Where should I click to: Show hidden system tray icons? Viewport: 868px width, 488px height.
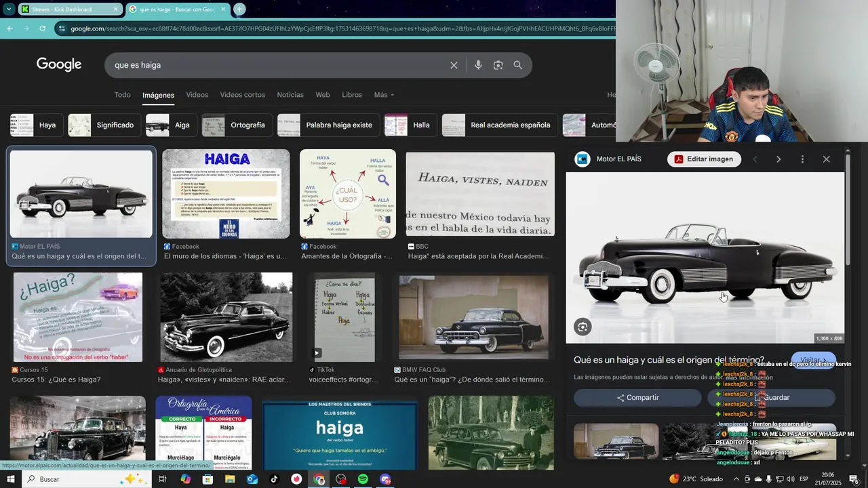click(x=736, y=479)
